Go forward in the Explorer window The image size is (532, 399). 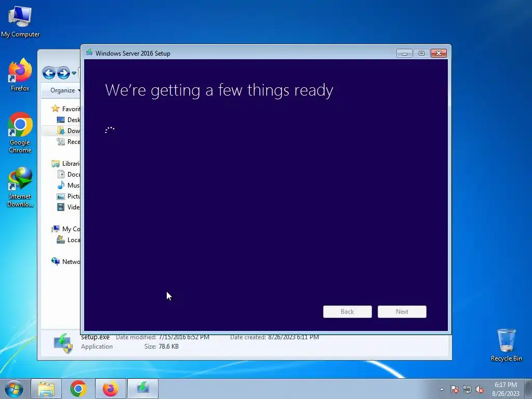coord(63,73)
